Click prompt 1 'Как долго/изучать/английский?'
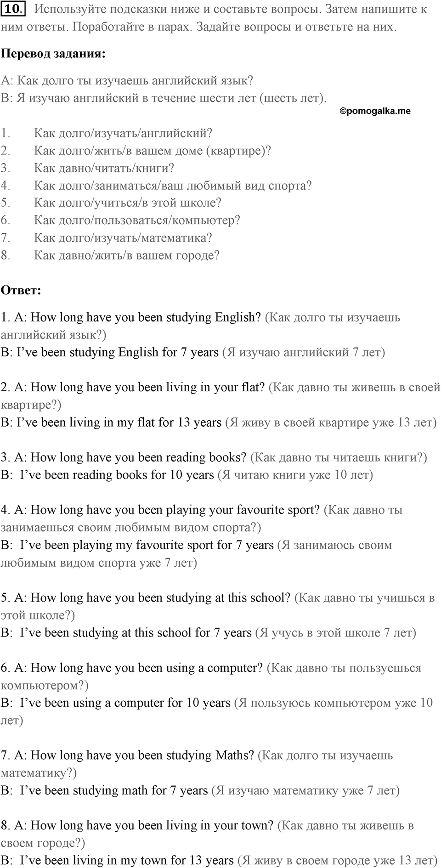441x868 pixels. tap(123, 134)
